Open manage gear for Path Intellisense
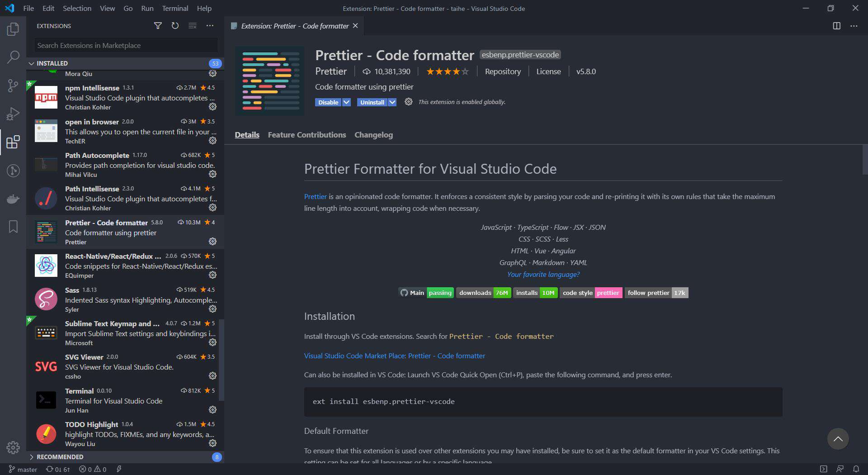 212,208
